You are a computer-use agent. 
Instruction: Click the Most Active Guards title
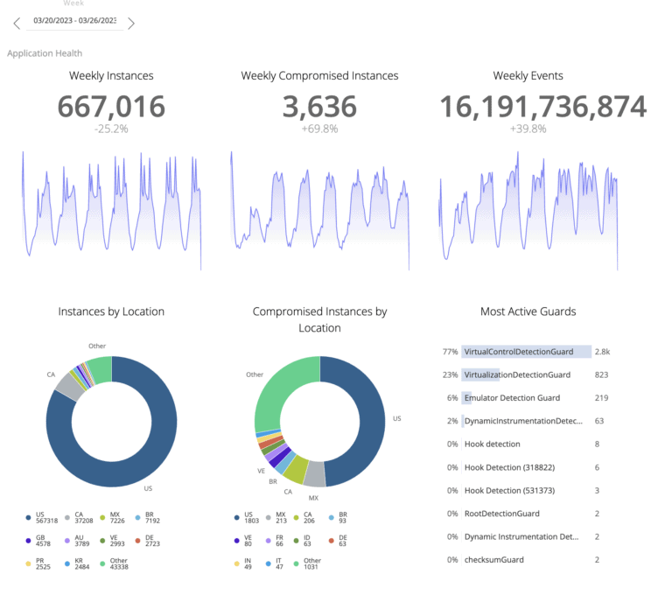pyautogui.click(x=528, y=311)
